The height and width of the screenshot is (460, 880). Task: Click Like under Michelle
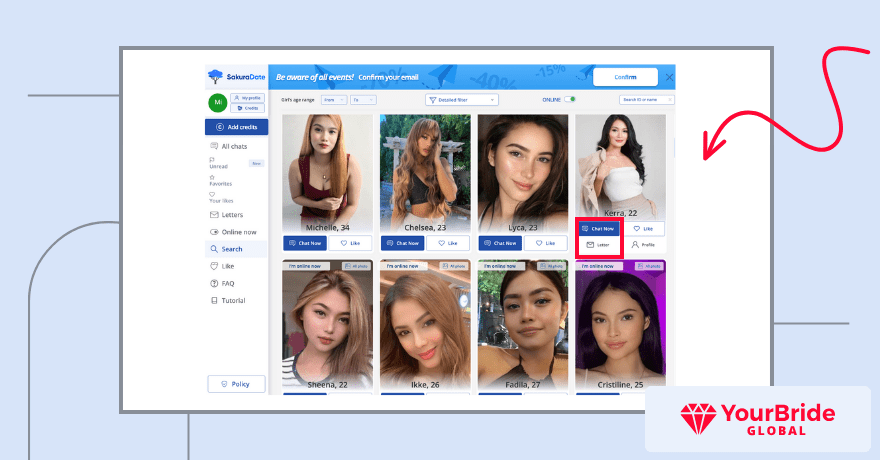coord(350,243)
